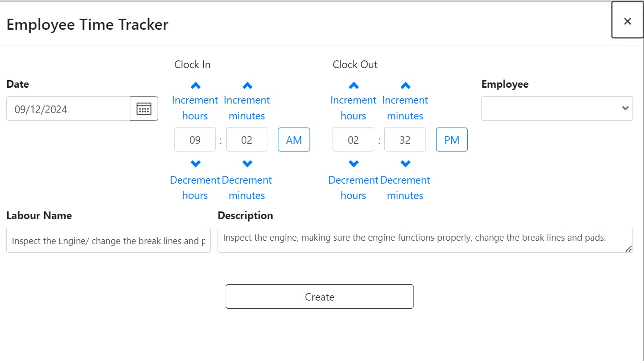Toggle the AM setting for Clock In

point(294,140)
